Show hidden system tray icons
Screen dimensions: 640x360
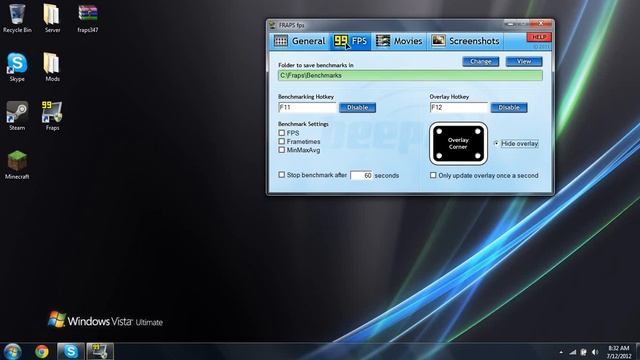pyautogui.click(x=561, y=352)
